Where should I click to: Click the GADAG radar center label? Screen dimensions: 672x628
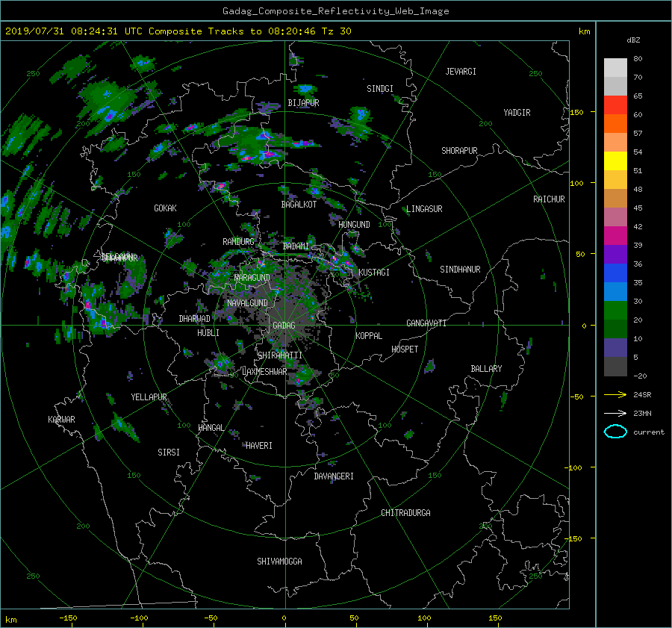pos(284,326)
